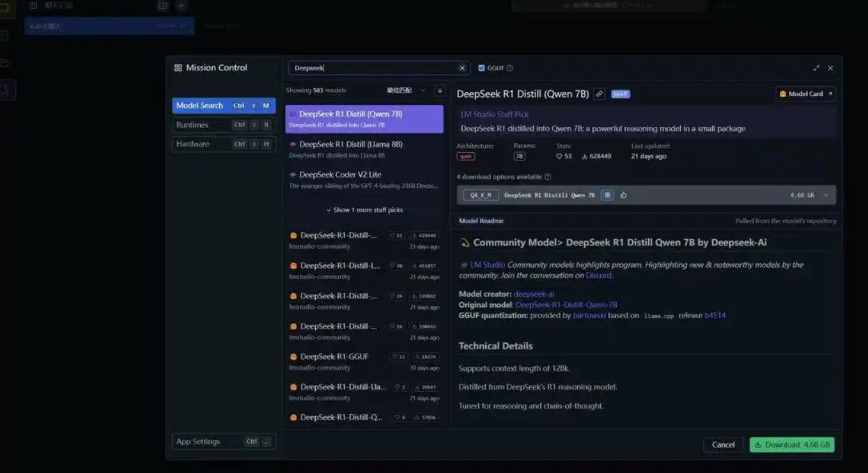Open the sort order dropdown 最佳匹配
The image size is (868, 473).
tap(407, 91)
